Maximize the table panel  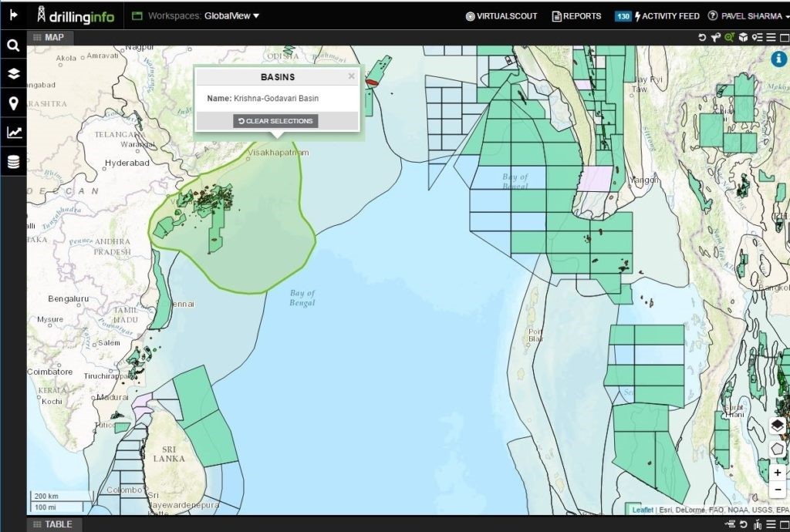coord(785,524)
